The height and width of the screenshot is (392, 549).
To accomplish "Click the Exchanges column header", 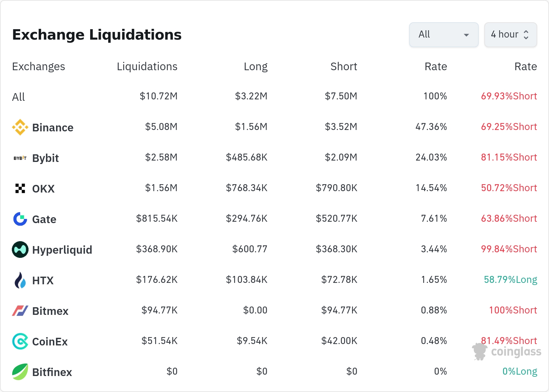I will point(38,66).
